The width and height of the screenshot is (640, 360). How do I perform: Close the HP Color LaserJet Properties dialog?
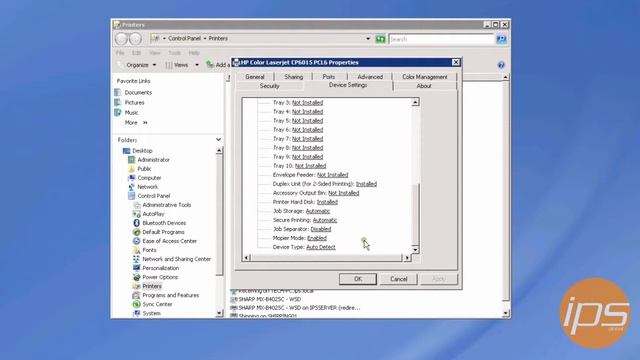[x=456, y=62]
